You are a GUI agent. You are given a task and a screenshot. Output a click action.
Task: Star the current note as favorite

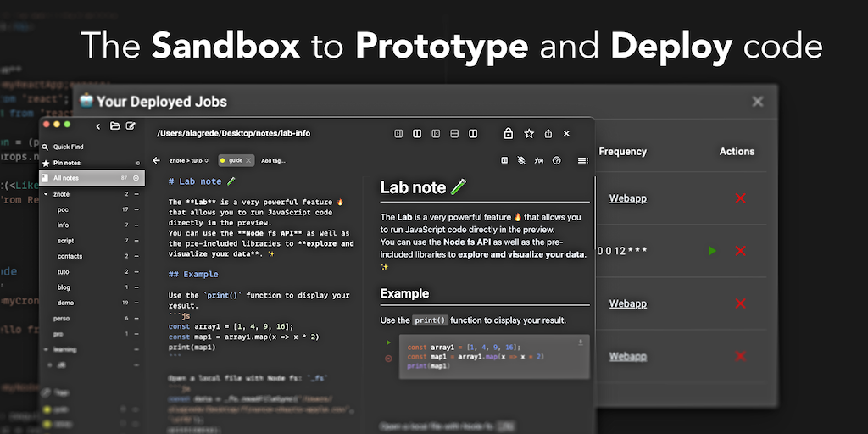click(529, 134)
